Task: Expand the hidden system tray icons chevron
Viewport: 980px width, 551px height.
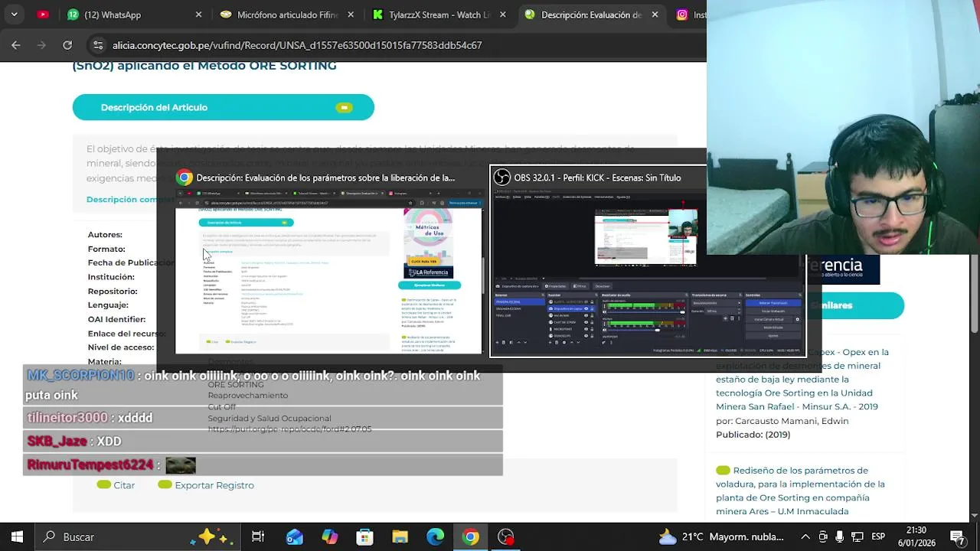Action: click(805, 537)
